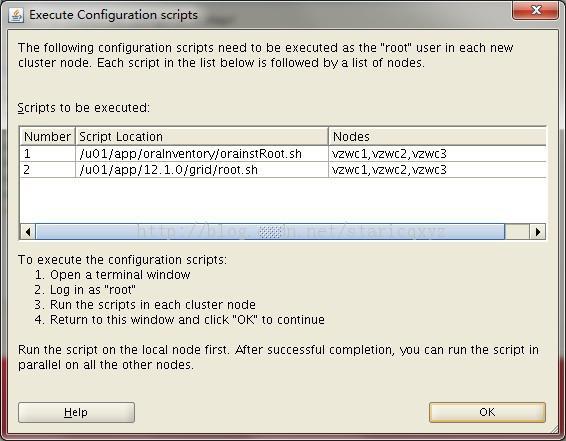
Task: Click the Script Location column header
Action: pyautogui.click(x=202, y=136)
